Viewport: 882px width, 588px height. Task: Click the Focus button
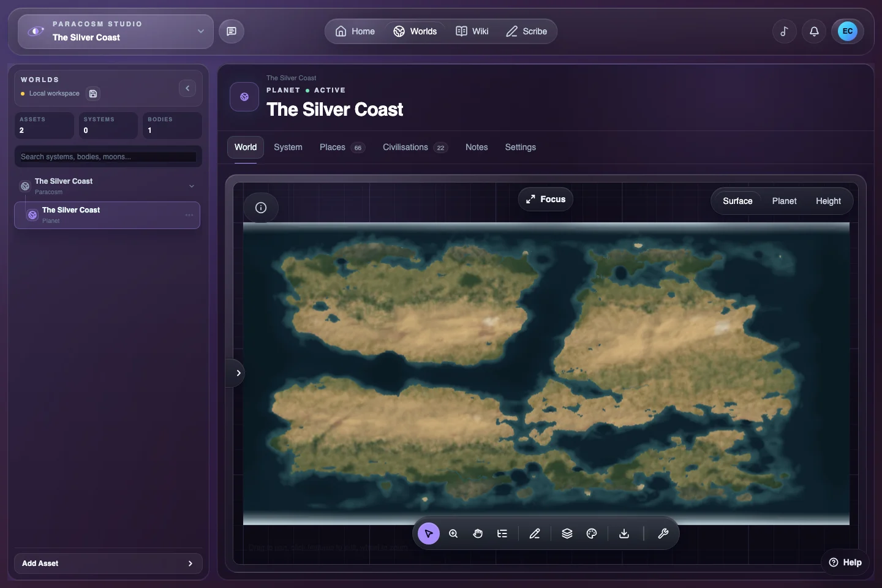[546, 199]
